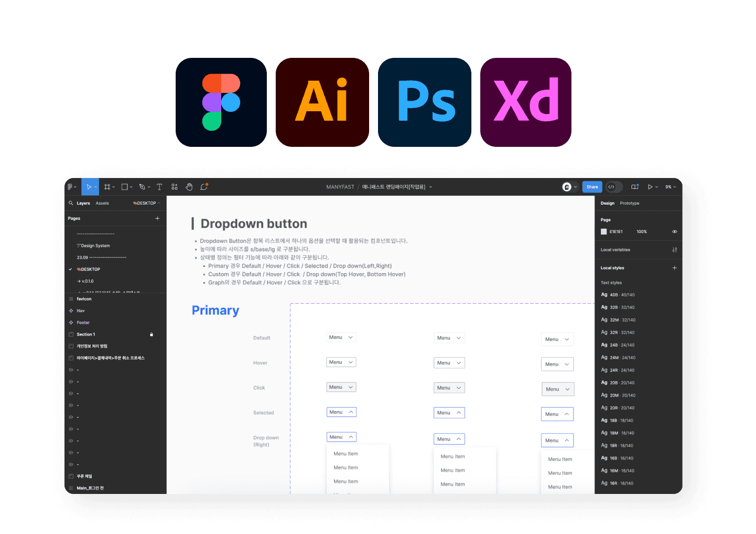
Task: Switch to the Assets tab
Action: click(102, 203)
